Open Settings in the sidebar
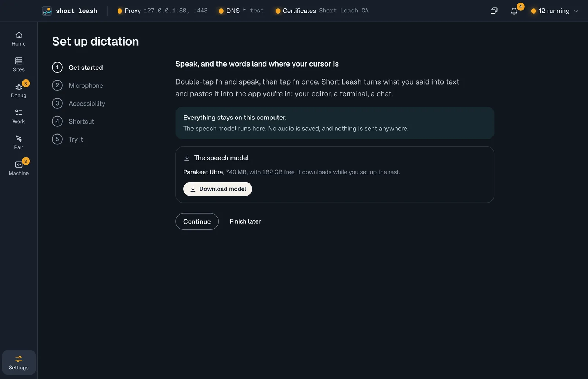This screenshot has width=588, height=379. tap(19, 362)
